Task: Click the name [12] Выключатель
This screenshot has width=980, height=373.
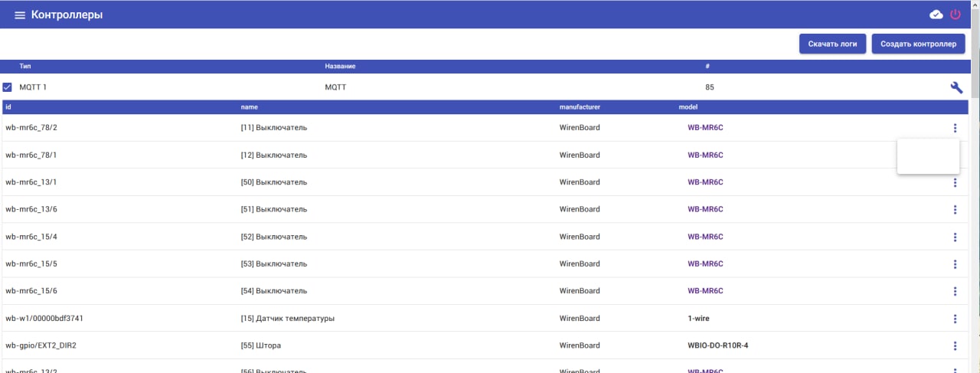Action: pos(274,155)
